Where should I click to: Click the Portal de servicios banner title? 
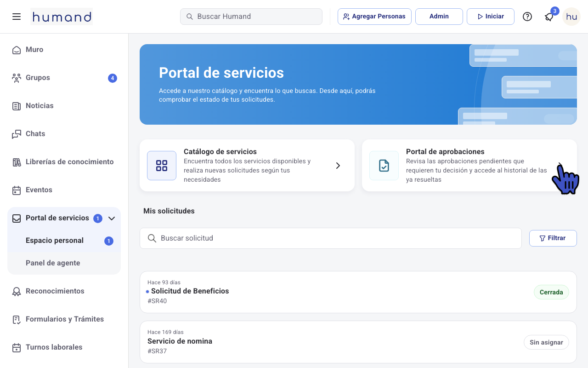[x=221, y=73]
